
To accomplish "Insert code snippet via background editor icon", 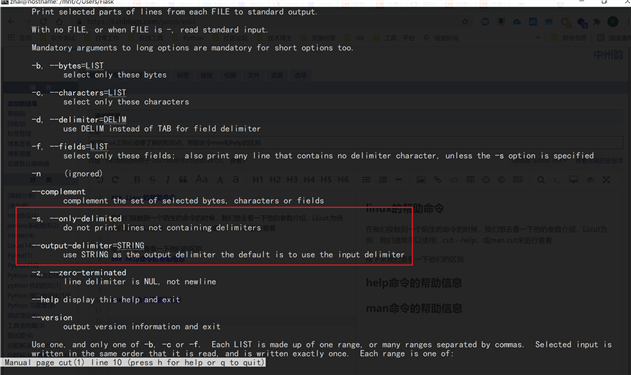I will 454,180.
